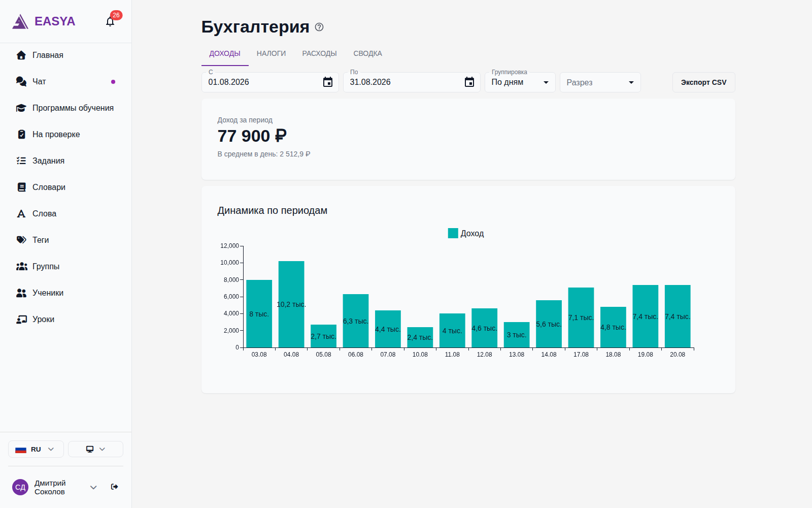Switch to the Налоги tab
This screenshot has width=812, height=508.
pos(271,53)
